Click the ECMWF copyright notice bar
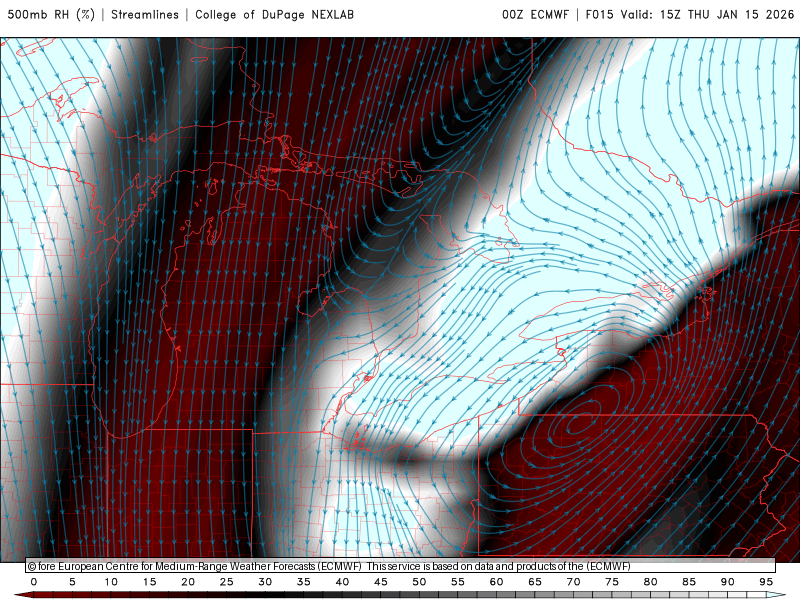The image size is (800, 600). [x=401, y=566]
